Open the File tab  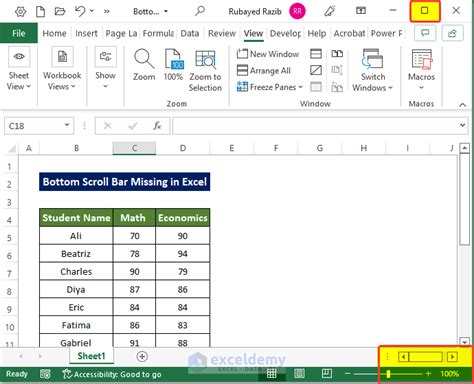click(19, 33)
